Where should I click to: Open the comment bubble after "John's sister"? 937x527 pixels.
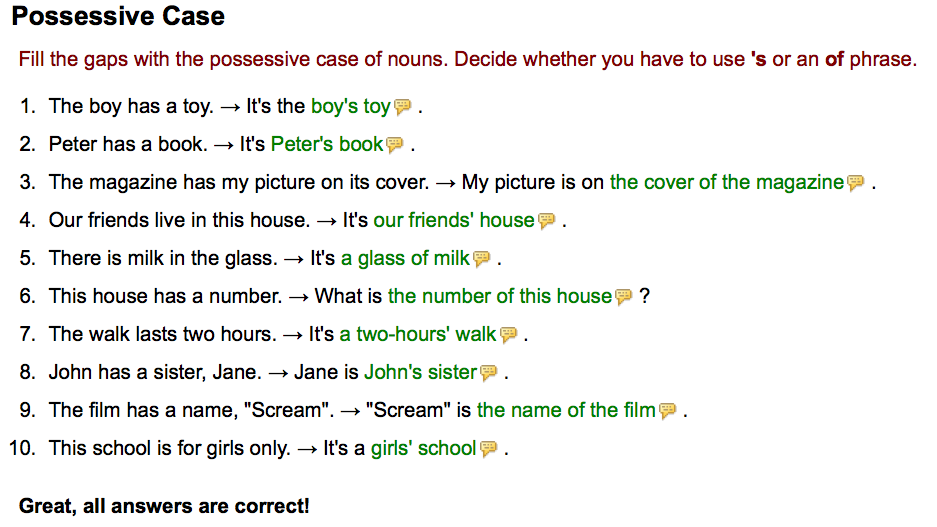488,373
